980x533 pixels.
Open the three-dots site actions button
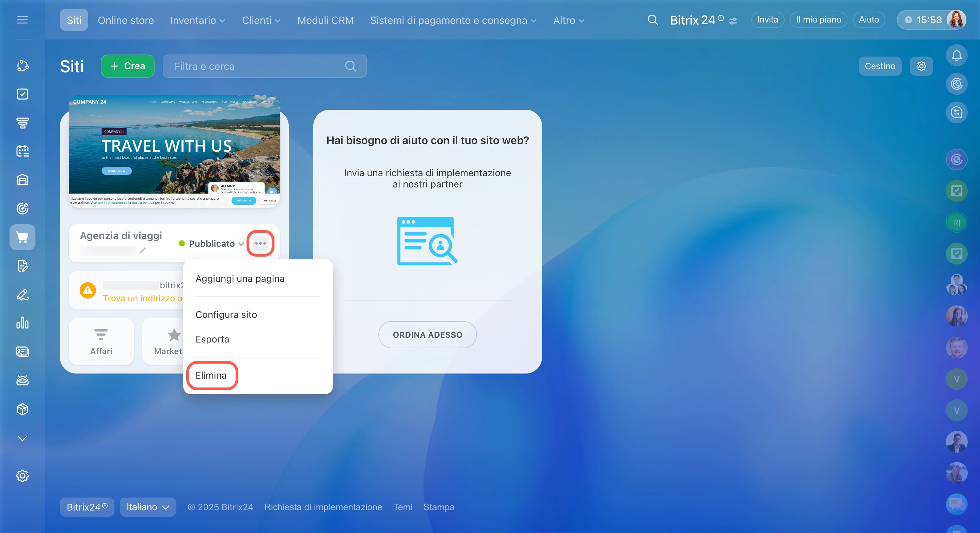tap(260, 243)
